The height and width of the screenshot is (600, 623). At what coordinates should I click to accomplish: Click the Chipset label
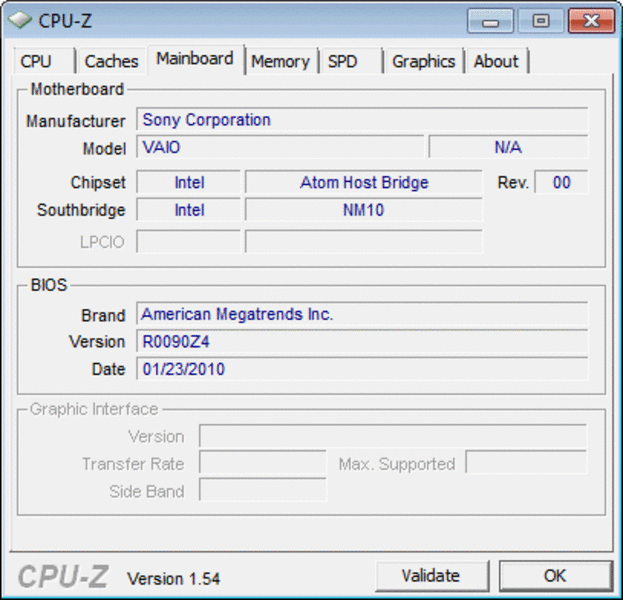[98, 182]
